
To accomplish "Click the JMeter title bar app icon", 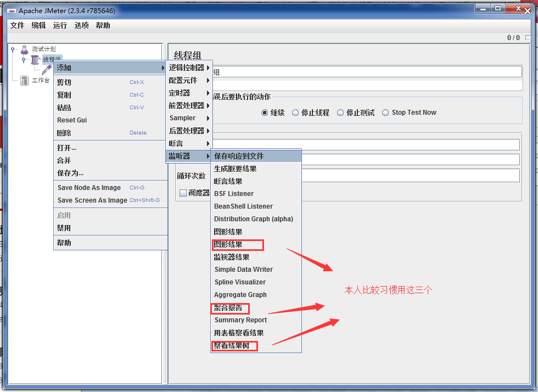I will 12,11.
